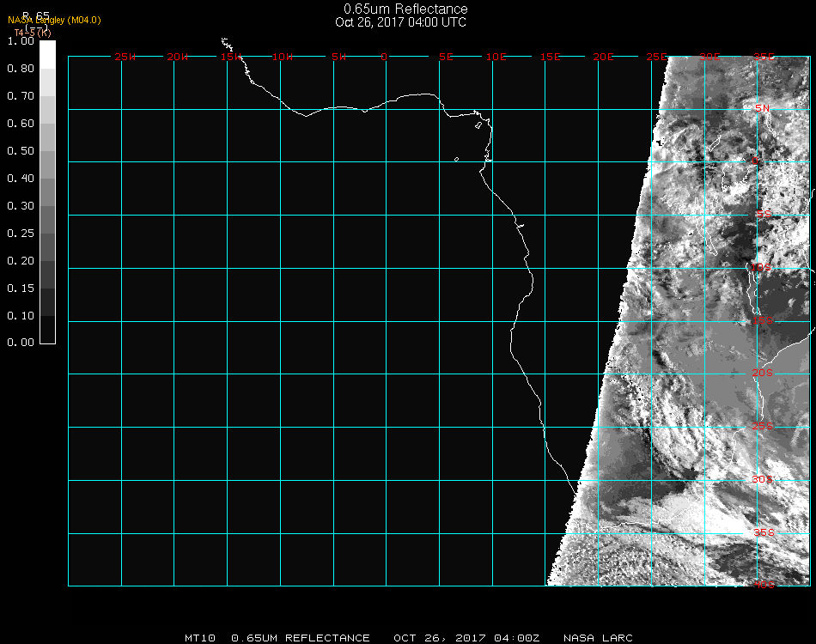Click the 10W longitude label
Screen dimensions: 816x644
283,57
